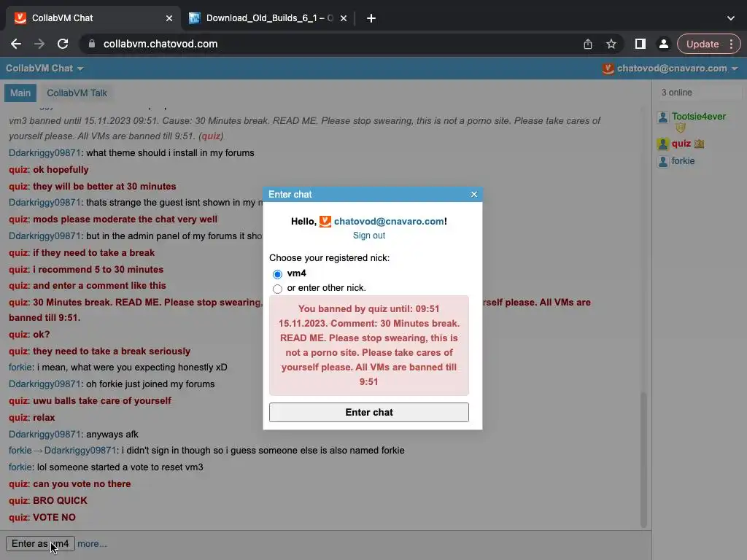Toggle the browser side panel icon
Viewport: 747px width, 560px height.
tap(640, 44)
